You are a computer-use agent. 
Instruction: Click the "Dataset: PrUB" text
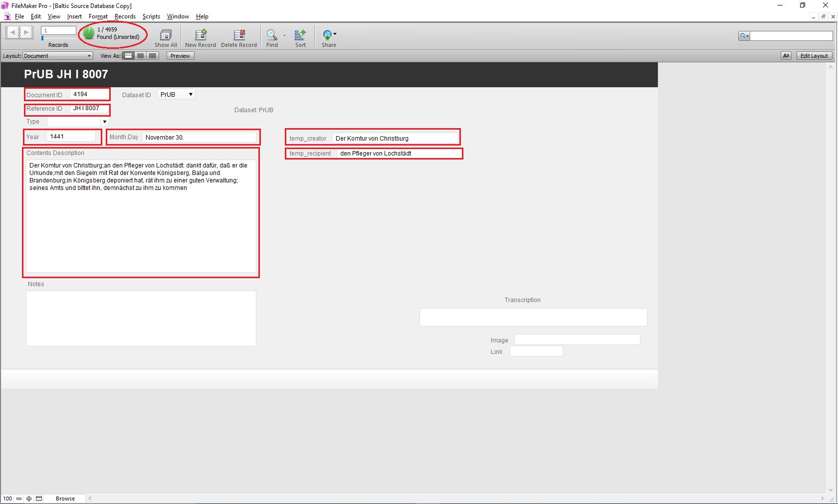tap(254, 110)
